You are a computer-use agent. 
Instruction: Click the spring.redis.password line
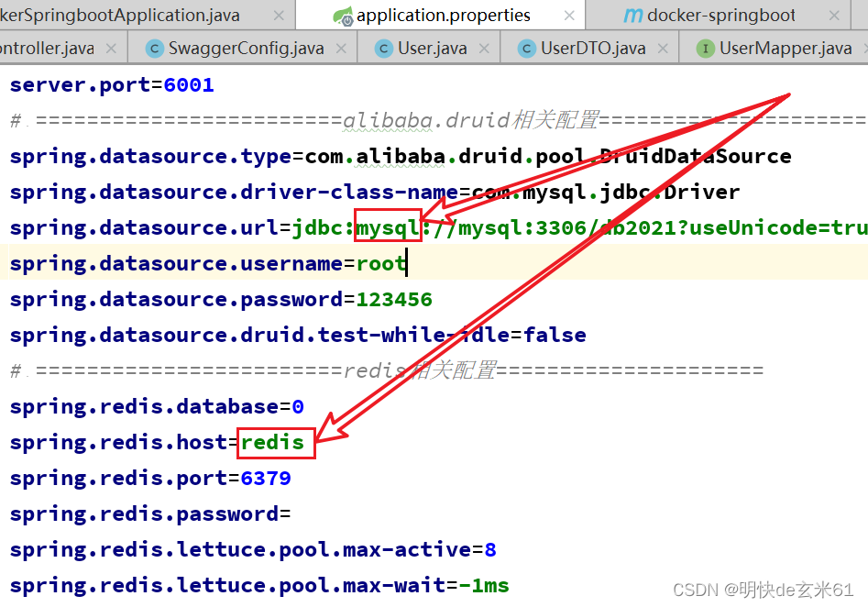click(150, 514)
